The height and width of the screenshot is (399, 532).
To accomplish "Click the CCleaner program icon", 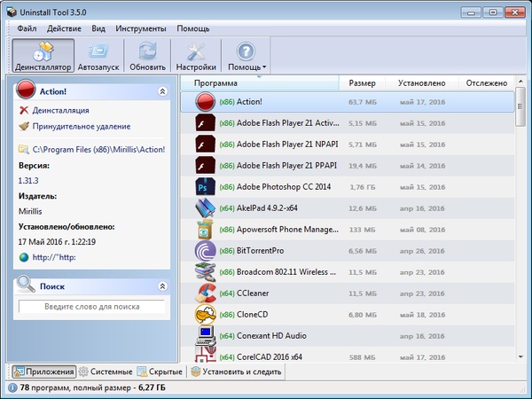I will click(x=206, y=293).
